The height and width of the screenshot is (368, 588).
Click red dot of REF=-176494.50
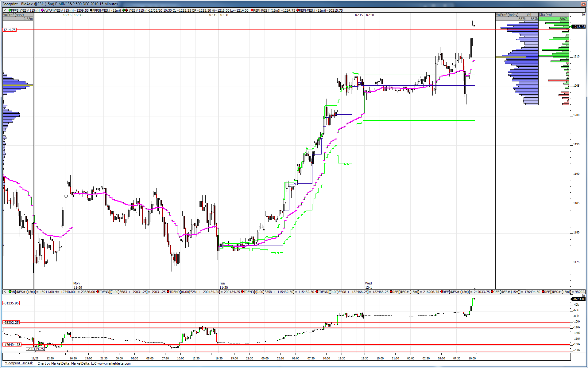[x=493, y=292]
